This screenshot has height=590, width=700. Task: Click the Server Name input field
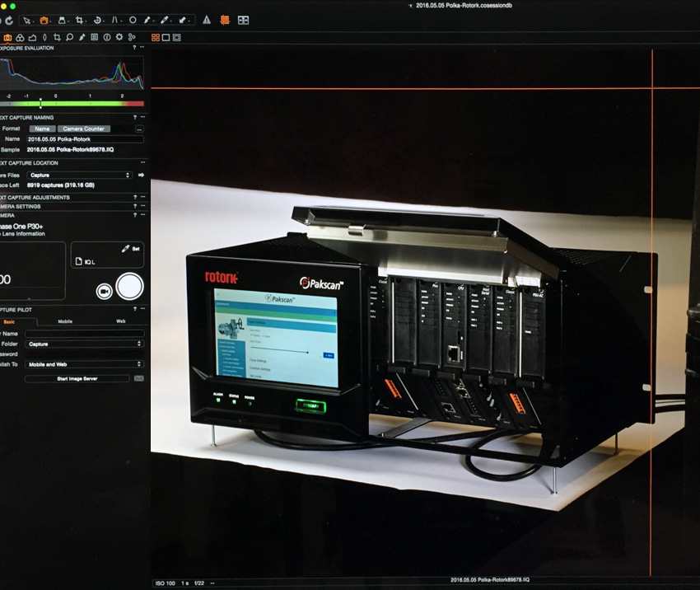pos(84,334)
